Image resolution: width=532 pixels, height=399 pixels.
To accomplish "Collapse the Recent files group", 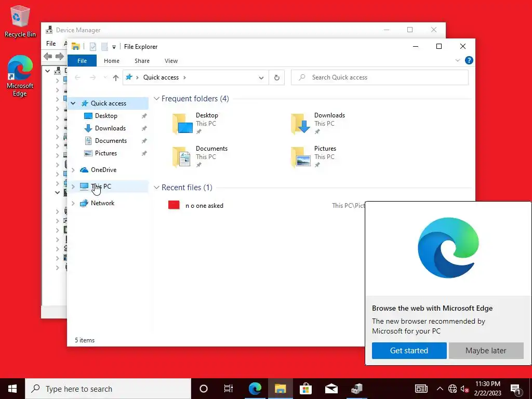I will pos(156,188).
